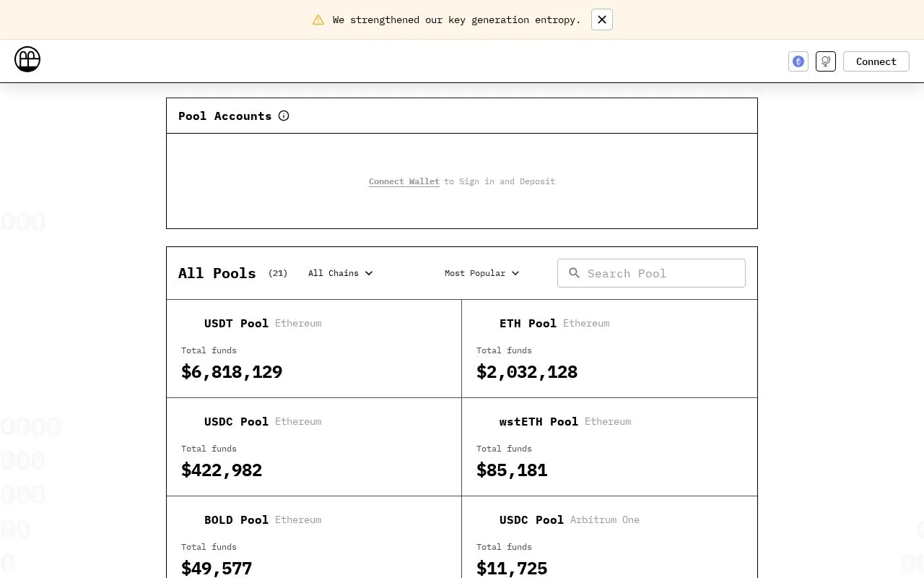The image size is (924, 578).
Task: Click the All Pools heading
Action: pyautogui.click(x=217, y=273)
